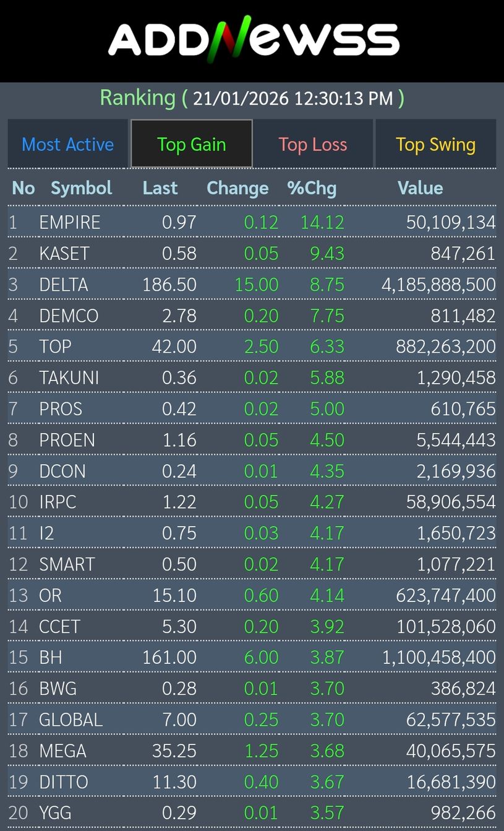
Task: Click the Value column header
Action: click(x=420, y=188)
